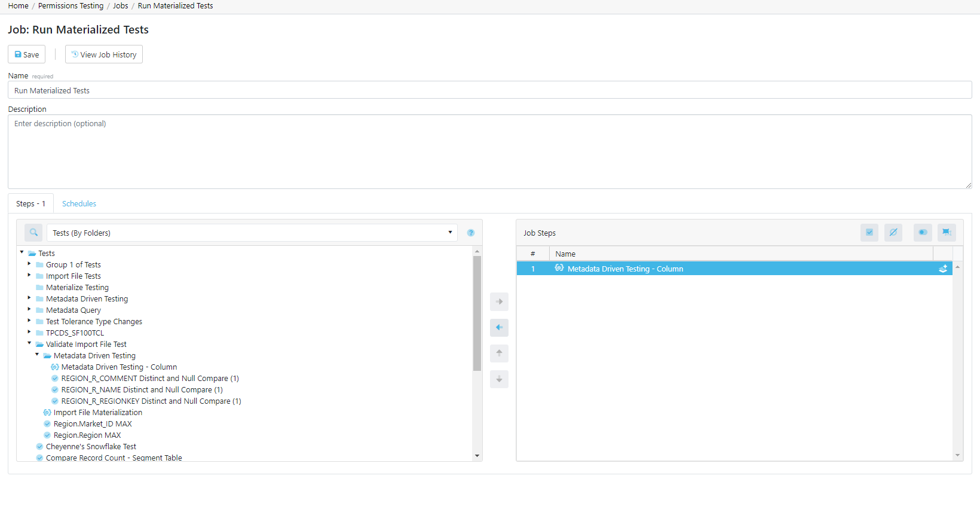980x512 pixels.
Task: Click the clock icon on View Job History
Action: pos(75,54)
